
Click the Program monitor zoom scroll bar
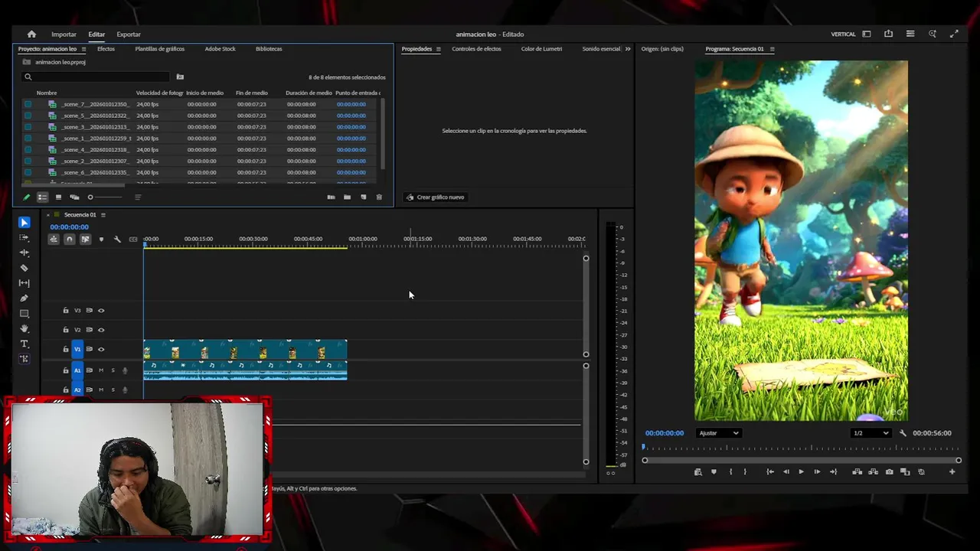802,461
